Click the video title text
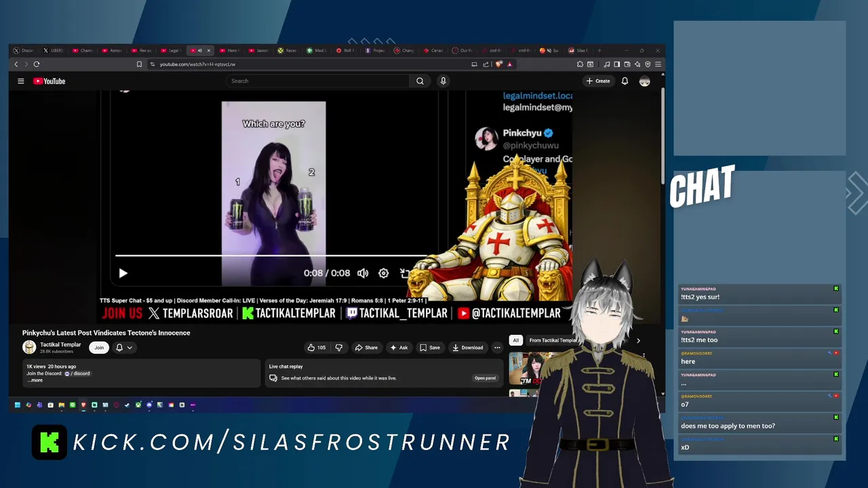868x488 pixels. click(x=106, y=333)
